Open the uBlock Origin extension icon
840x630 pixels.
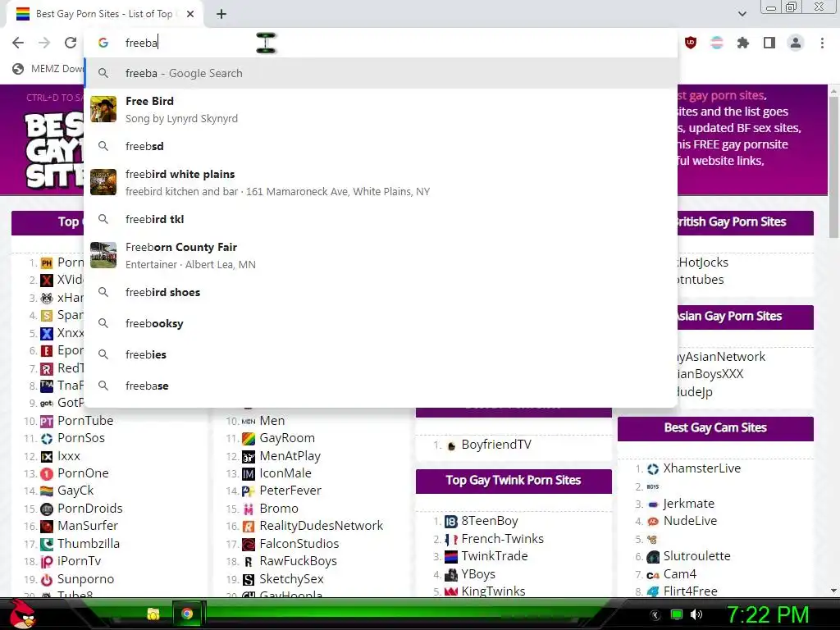(691, 43)
